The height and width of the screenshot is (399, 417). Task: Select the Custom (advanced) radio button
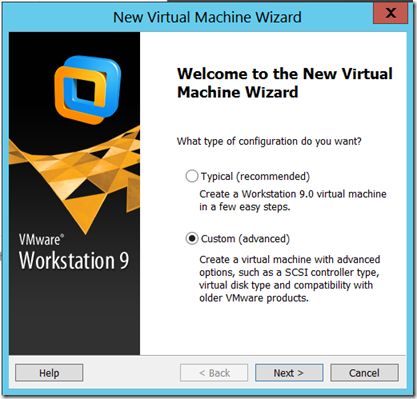pyautogui.click(x=192, y=239)
